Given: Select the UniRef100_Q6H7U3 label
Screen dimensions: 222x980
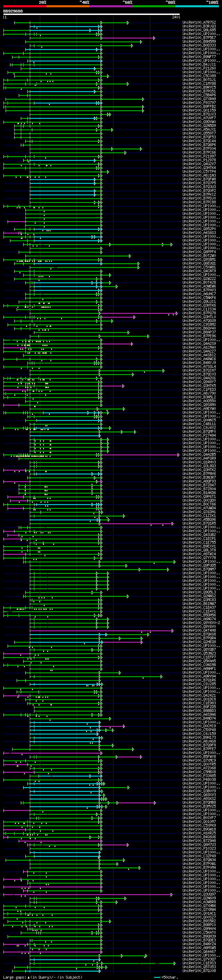Looking at the screenshot, I should pos(199,844).
